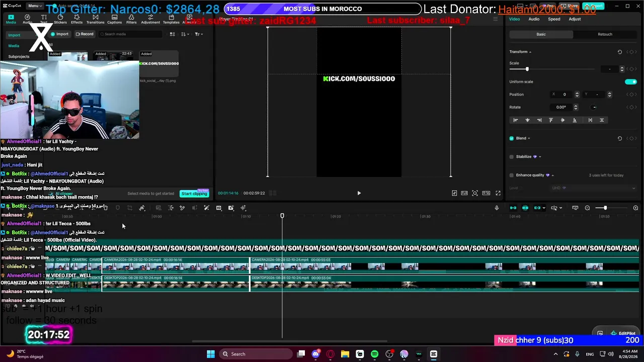Viewport: 644px width, 362px height.
Task: Open Discord from the taskbar
Action: coord(316,354)
